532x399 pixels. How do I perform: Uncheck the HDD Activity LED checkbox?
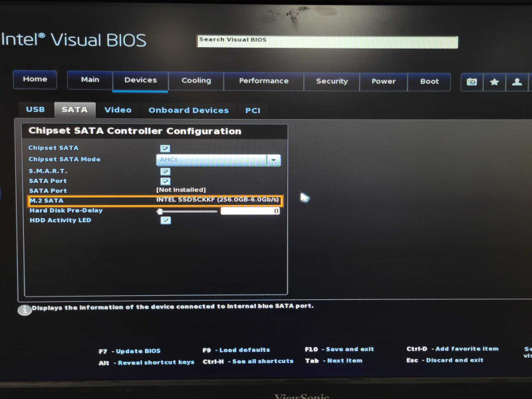(x=166, y=221)
